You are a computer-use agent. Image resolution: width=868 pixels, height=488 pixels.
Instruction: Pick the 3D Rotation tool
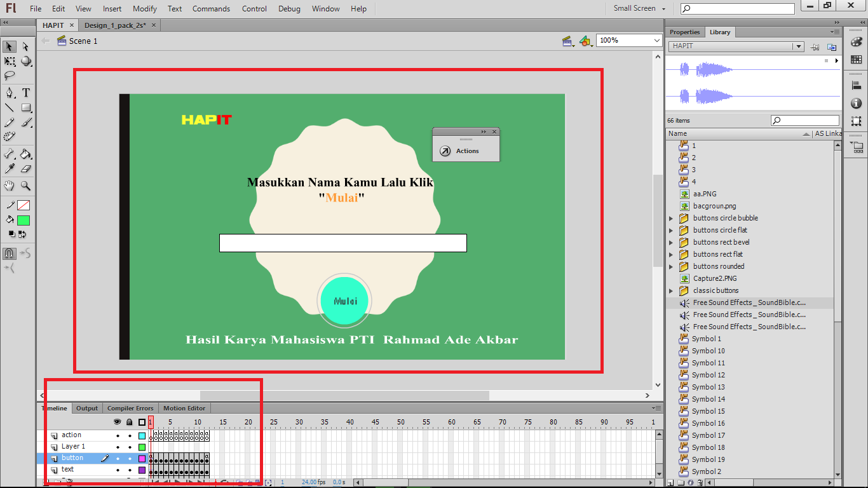click(25, 61)
